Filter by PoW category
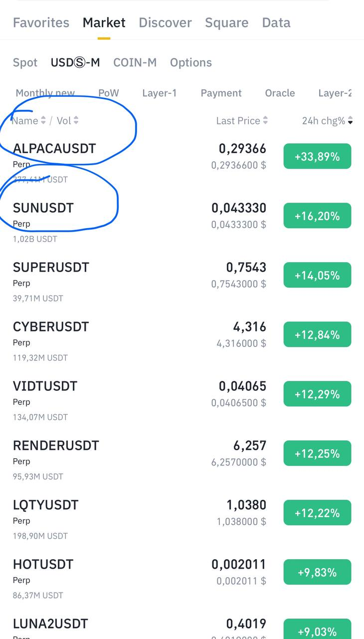The width and height of the screenshot is (364, 639). point(109,93)
